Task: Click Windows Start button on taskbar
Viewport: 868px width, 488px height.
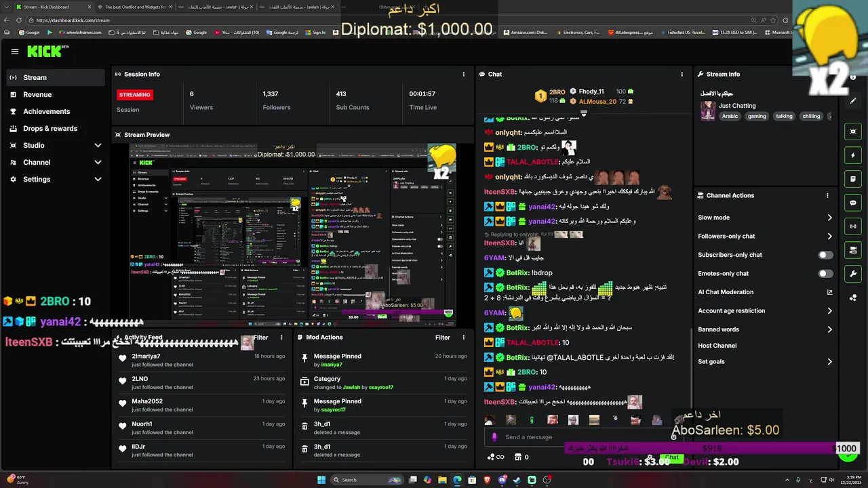Action: 321,480
